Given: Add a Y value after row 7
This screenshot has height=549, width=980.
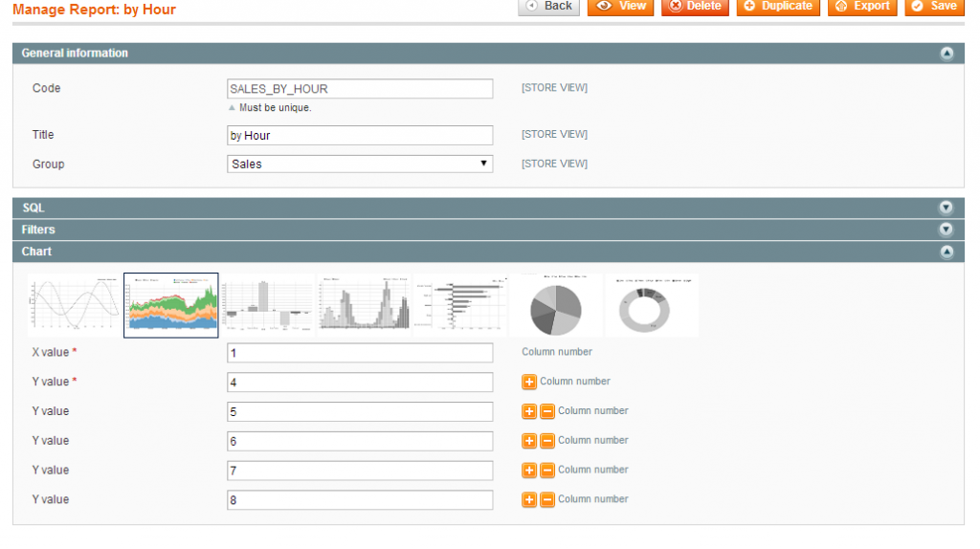Looking at the screenshot, I should coord(528,470).
